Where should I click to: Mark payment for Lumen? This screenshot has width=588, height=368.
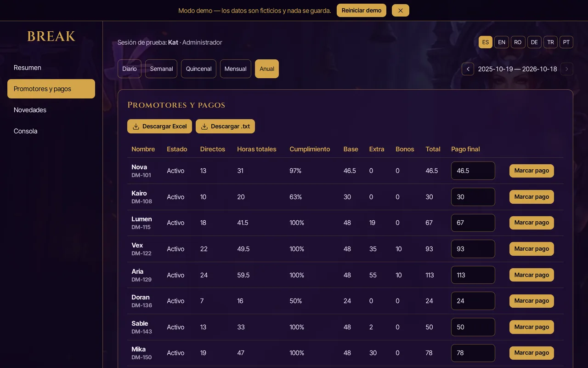tap(531, 223)
